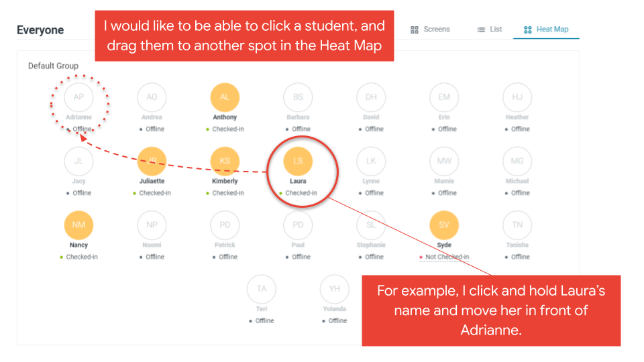The height and width of the screenshot is (362, 644).
Task: Switch to the List view tab
Action: tap(489, 29)
